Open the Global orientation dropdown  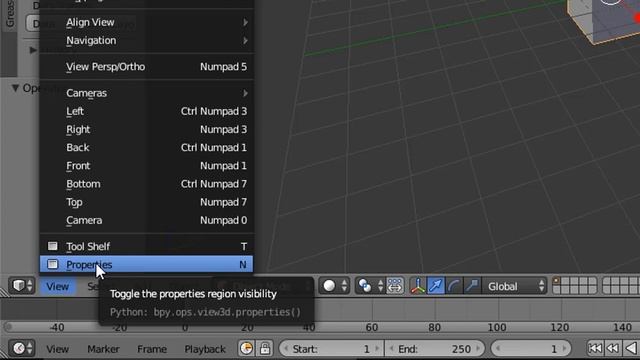point(515,286)
